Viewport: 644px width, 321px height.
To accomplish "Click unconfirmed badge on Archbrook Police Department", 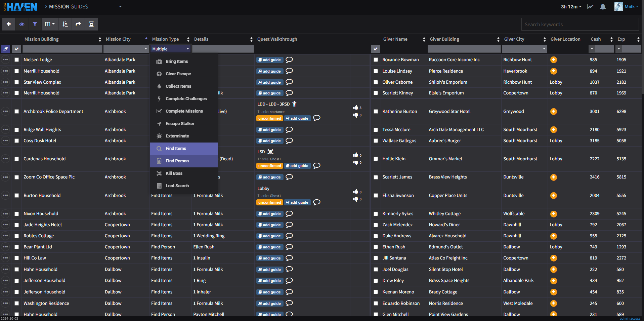I will [x=269, y=118].
